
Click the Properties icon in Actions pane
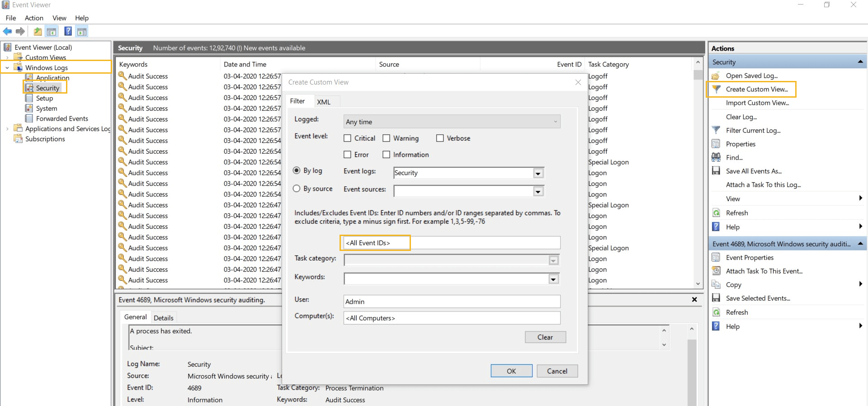point(716,144)
